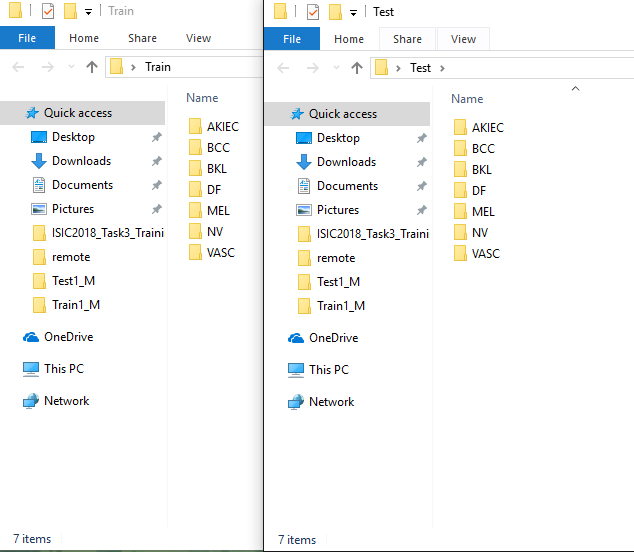
Task: Select BCC folder in the Test window
Action: 474,149
